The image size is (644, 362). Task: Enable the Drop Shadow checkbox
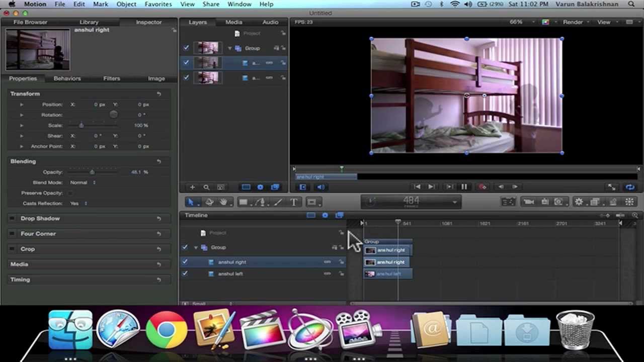point(13,219)
